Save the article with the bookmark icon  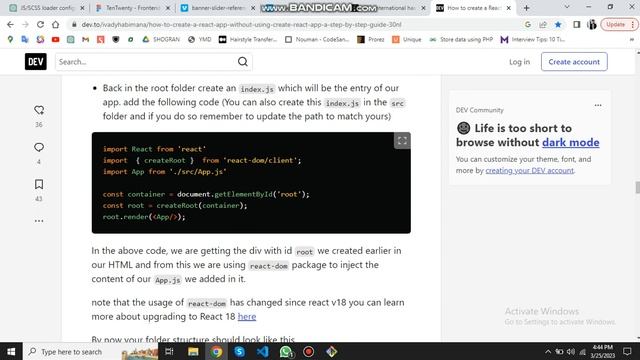(39, 184)
